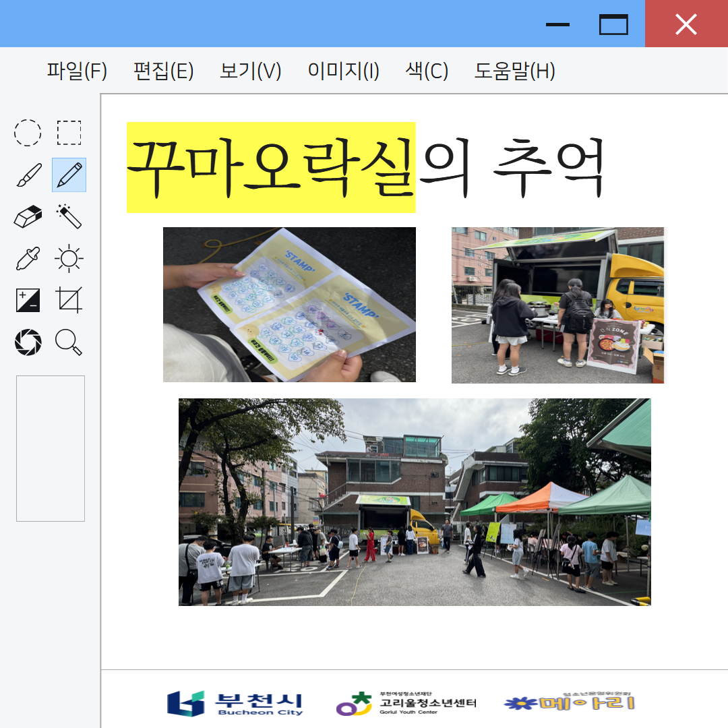The image size is (728, 728).
Task: Select the magic wand tool
Action: click(69, 217)
